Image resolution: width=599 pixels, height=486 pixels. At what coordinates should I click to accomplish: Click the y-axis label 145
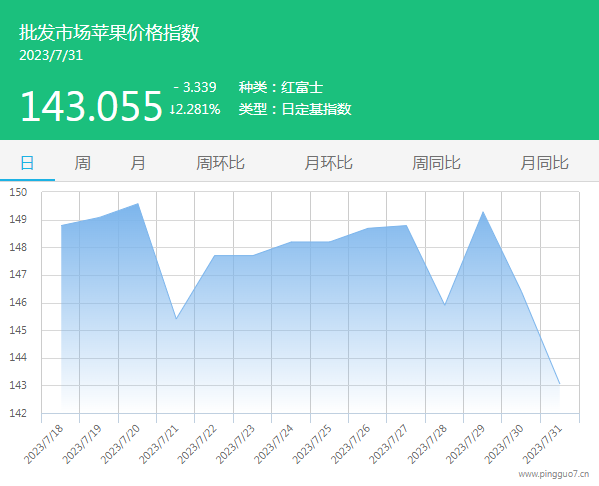coord(18,330)
